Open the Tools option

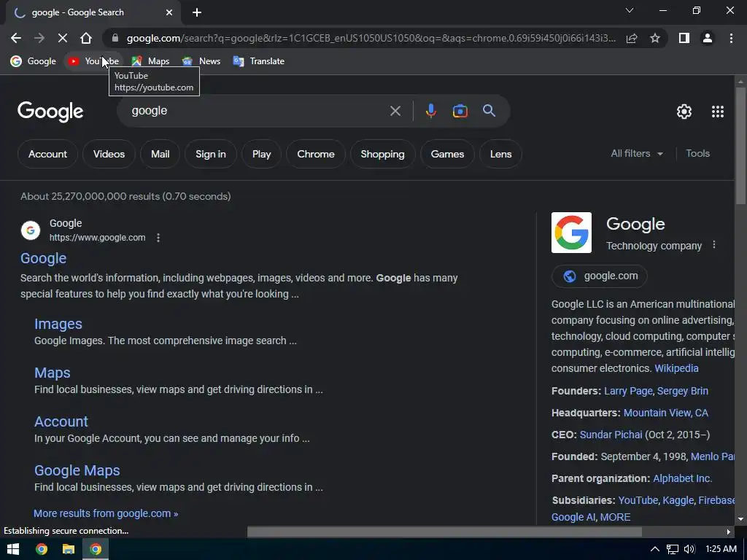pyautogui.click(x=697, y=153)
